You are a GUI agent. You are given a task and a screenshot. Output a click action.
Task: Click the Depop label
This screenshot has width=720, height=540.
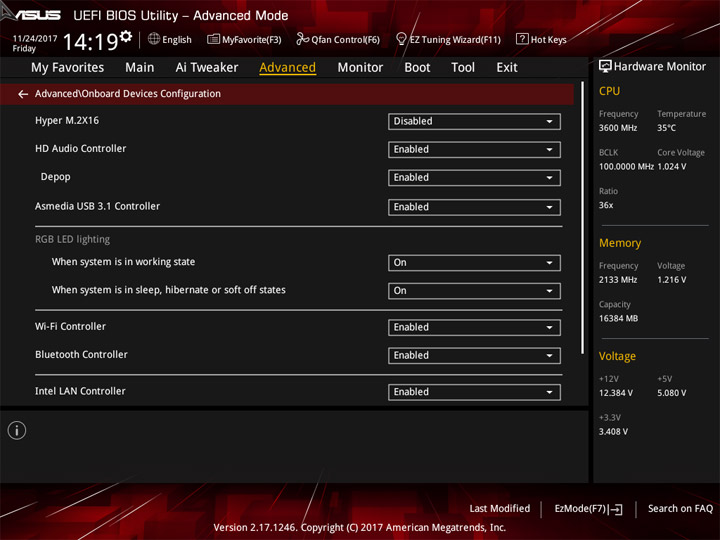tap(56, 177)
